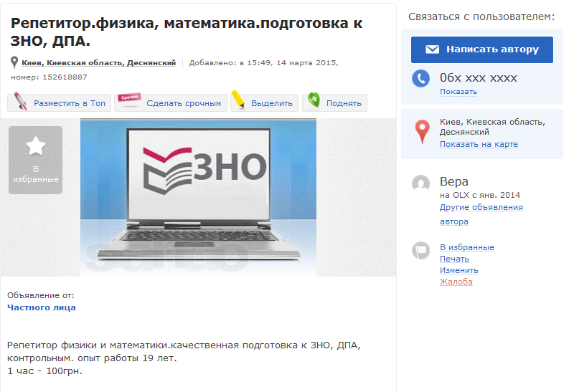This screenshot has height=392, width=574.
Task: Click Написать автору button
Action: (x=481, y=49)
